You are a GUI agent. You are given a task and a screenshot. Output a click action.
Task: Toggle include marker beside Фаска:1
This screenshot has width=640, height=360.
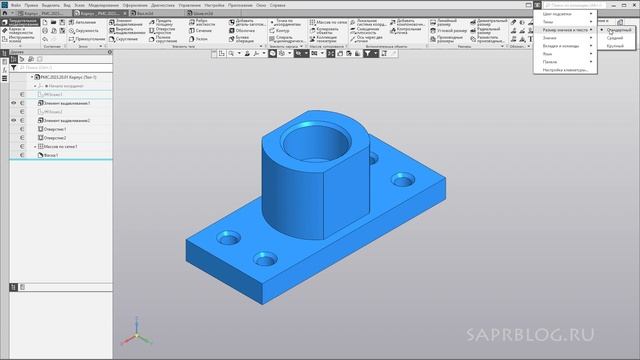(x=22, y=155)
